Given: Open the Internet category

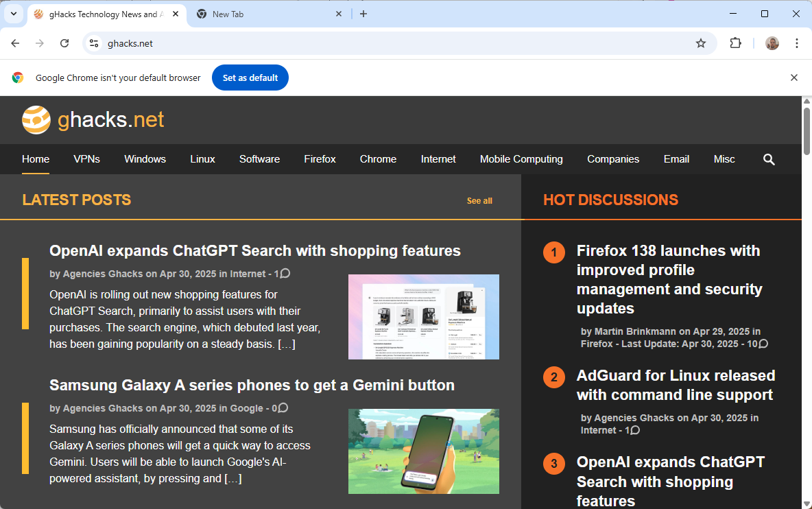Looking at the screenshot, I should click(x=438, y=159).
